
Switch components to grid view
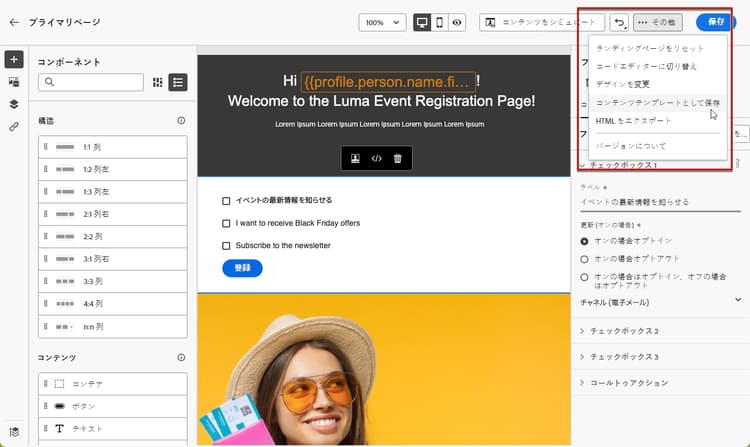pos(157,82)
